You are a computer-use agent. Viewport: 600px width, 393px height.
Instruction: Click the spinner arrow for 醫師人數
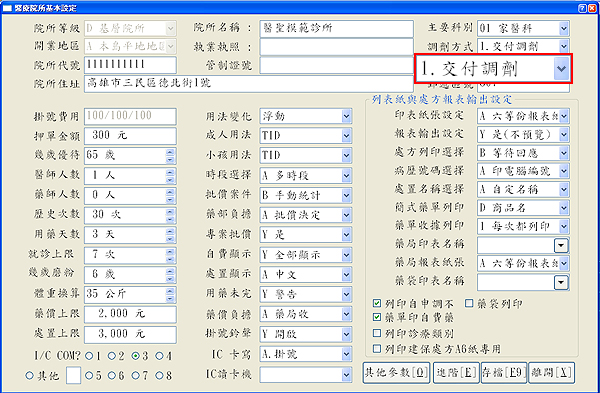[170, 176]
